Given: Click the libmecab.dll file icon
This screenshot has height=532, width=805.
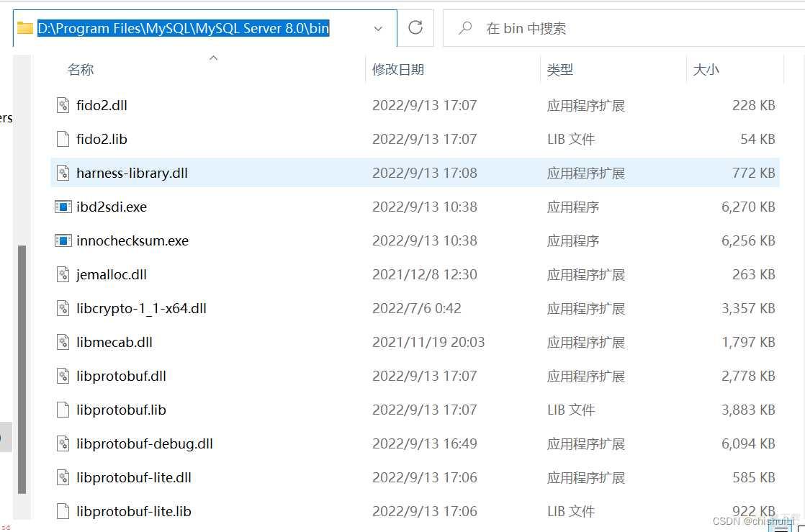Looking at the screenshot, I should tap(63, 343).
